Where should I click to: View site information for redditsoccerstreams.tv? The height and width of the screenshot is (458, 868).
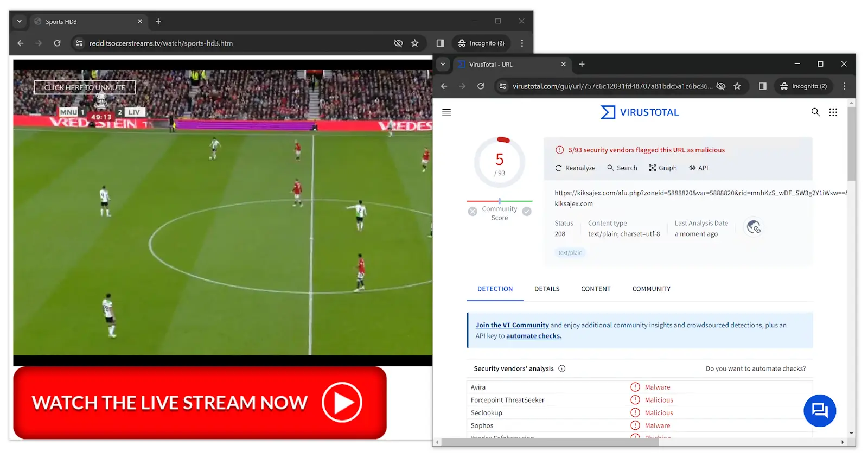[x=79, y=43]
